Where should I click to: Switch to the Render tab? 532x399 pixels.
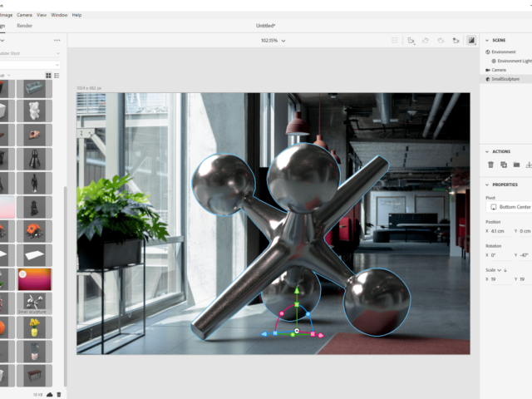25,26
